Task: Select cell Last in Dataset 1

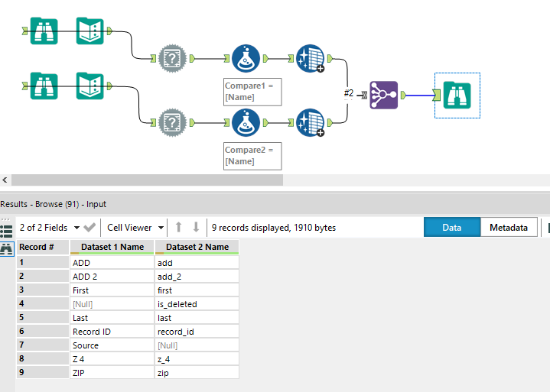Action: (x=112, y=317)
